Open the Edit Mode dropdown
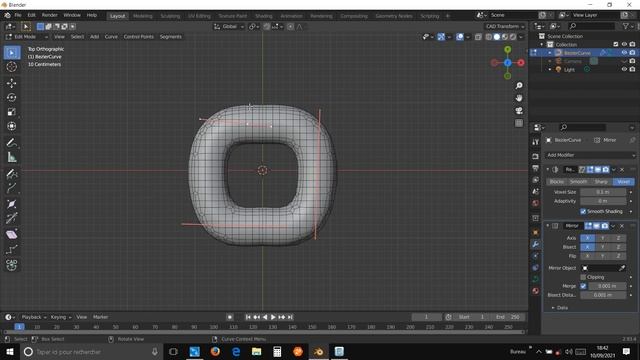Screen dimensions: 640x360 point(27,37)
